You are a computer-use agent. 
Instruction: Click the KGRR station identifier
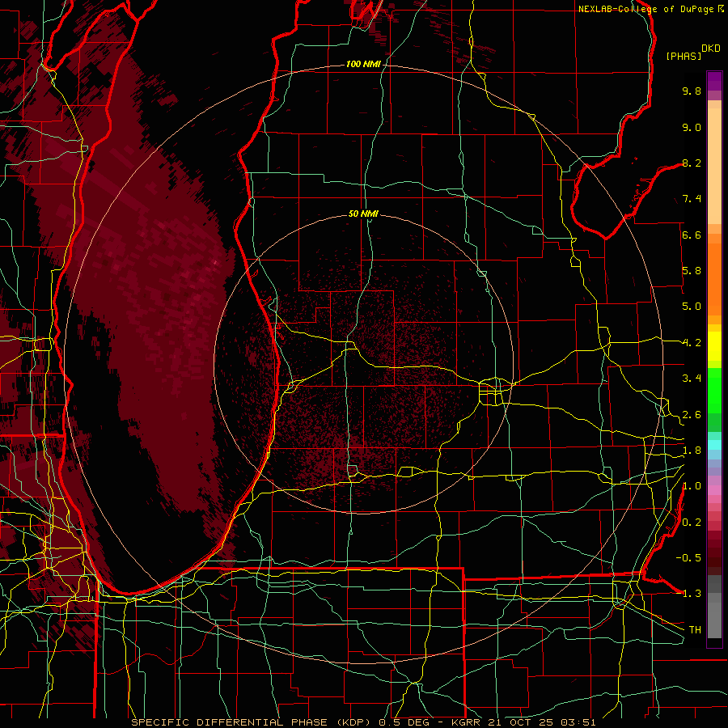pyautogui.click(x=467, y=722)
